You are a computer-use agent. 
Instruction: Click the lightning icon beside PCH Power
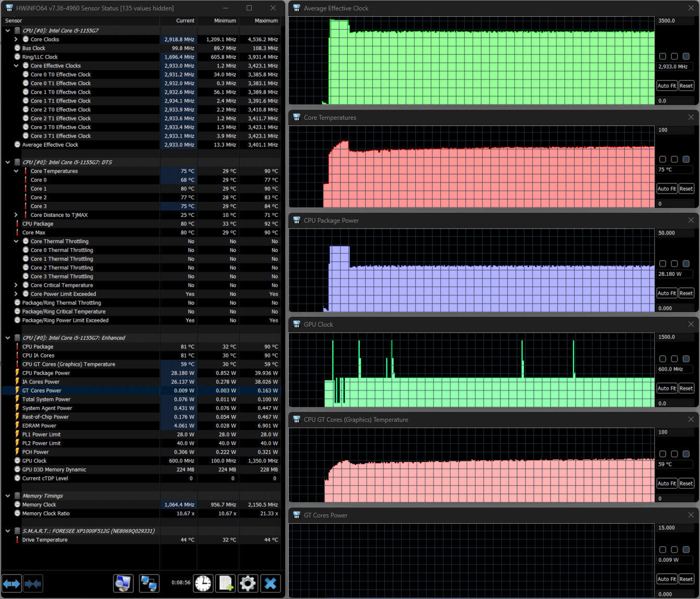pyautogui.click(x=17, y=452)
